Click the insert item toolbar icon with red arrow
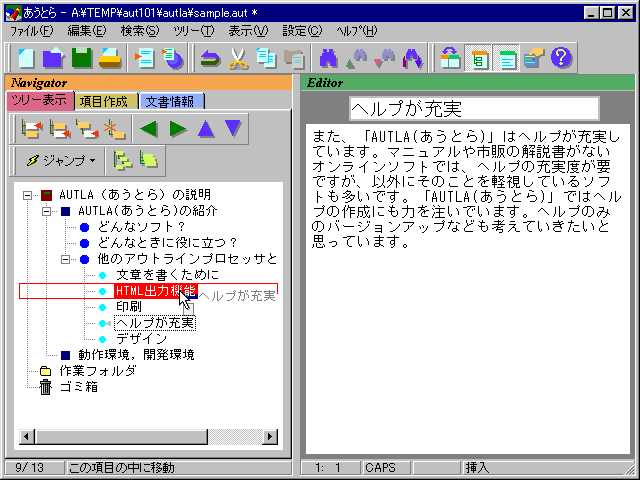 (144, 58)
